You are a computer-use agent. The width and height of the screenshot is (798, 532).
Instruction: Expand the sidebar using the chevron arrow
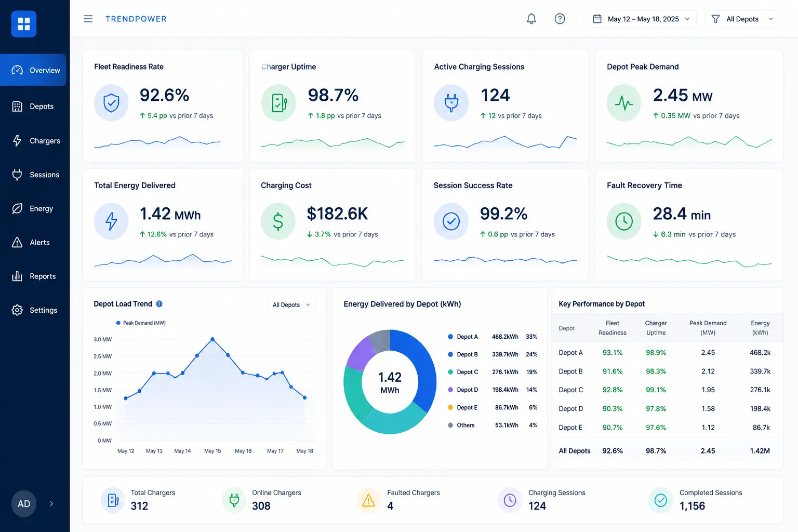tap(51, 503)
